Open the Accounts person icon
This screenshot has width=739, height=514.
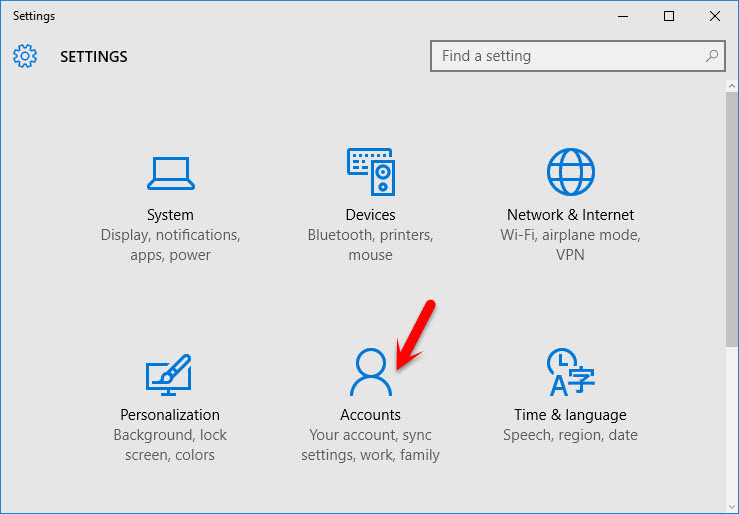point(371,372)
